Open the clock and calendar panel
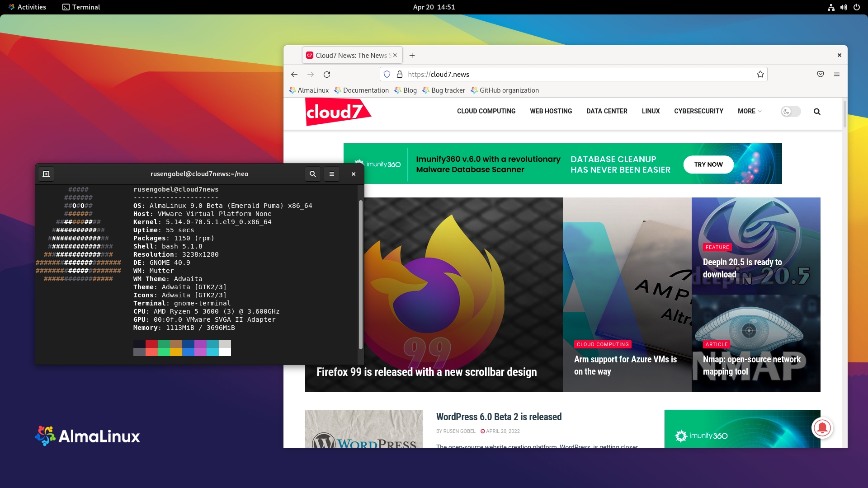 click(434, 7)
